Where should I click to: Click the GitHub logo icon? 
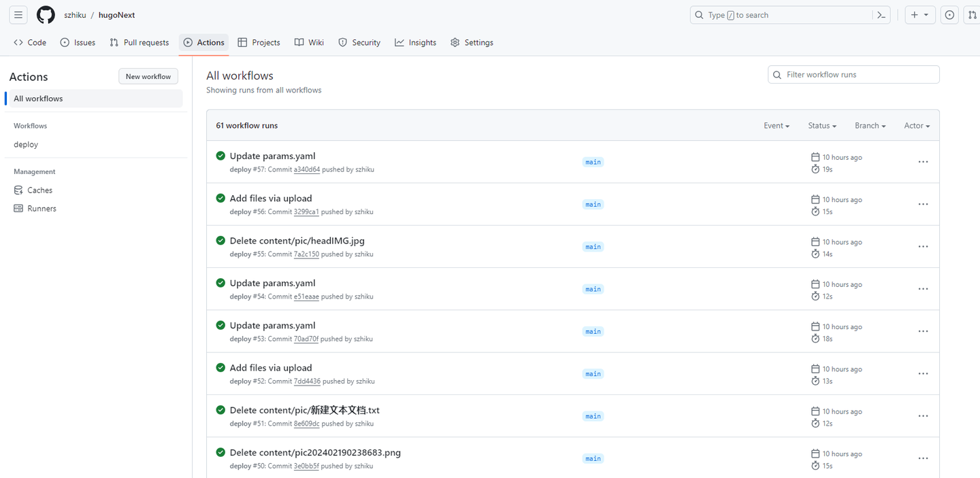tap(45, 14)
